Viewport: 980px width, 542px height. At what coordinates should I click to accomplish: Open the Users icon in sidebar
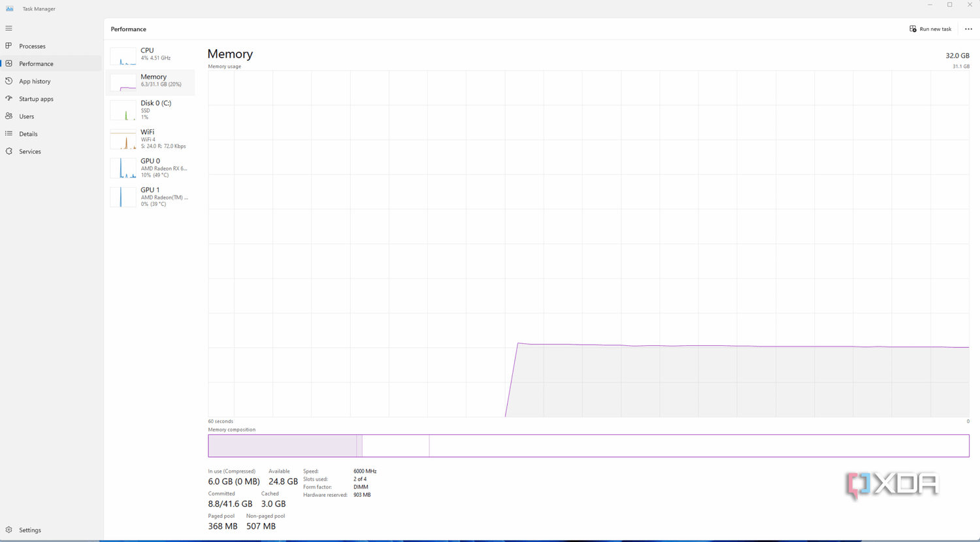click(x=8, y=116)
